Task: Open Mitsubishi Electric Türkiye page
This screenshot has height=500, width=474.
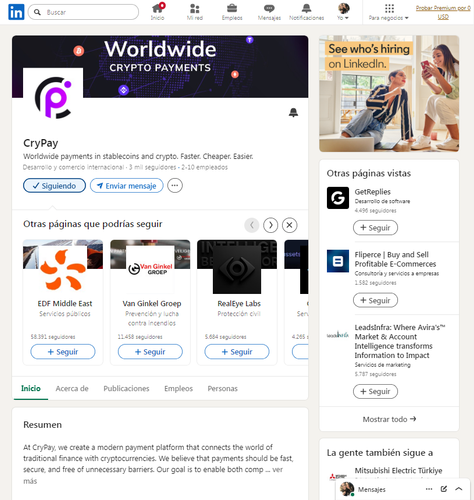Action: click(x=398, y=471)
